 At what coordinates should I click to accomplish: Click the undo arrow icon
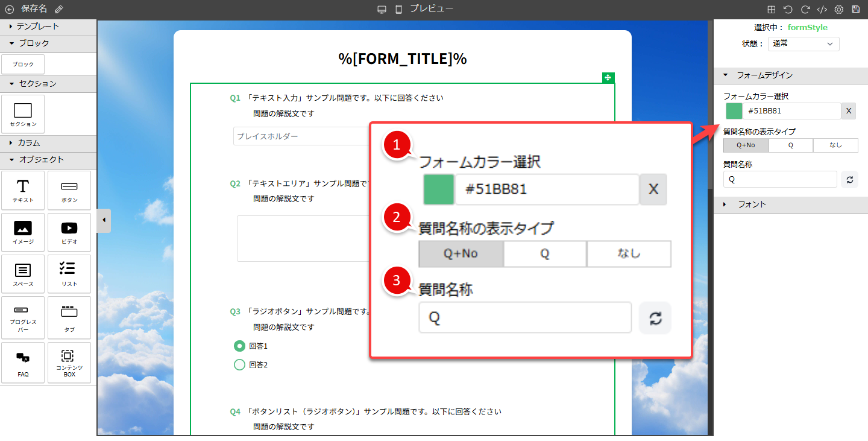click(x=788, y=10)
